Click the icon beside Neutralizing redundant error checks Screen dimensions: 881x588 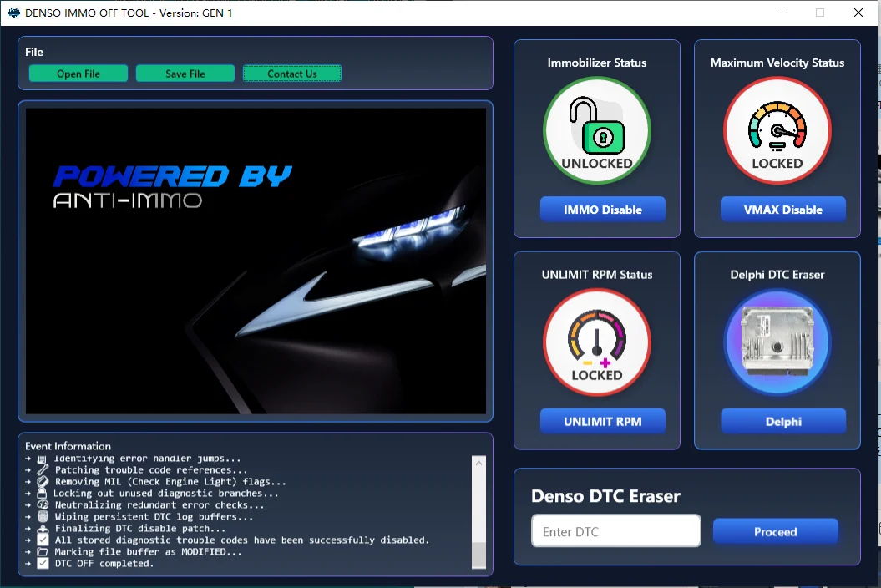[x=43, y=504]
